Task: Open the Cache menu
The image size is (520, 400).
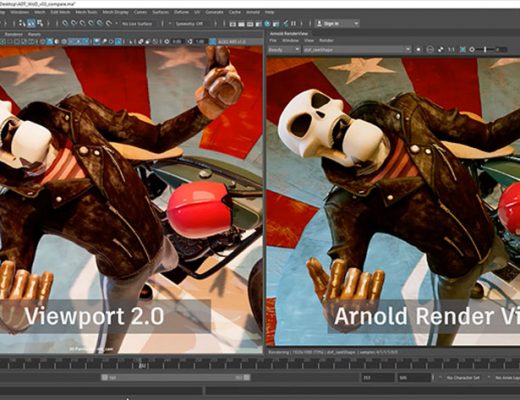Action: 235,12
